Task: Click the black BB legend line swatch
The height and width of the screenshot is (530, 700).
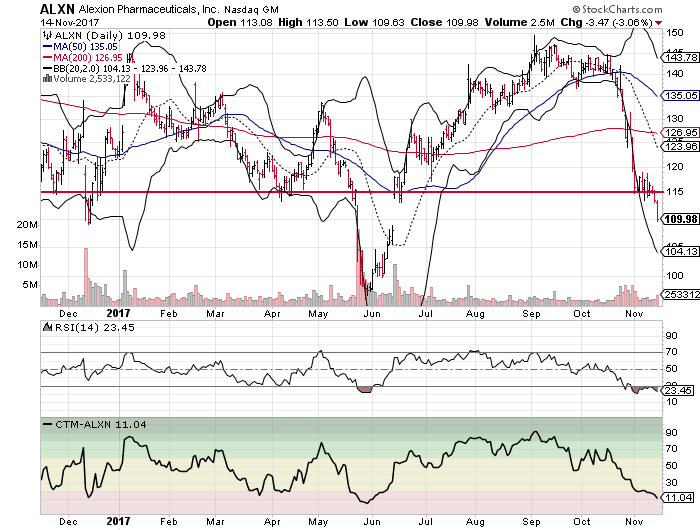Action: coord(47,68)
